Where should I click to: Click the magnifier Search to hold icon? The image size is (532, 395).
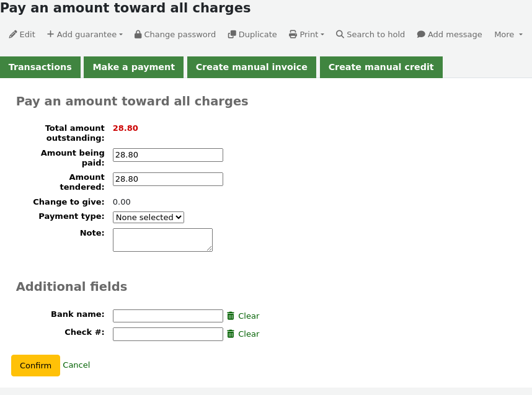[340, 34]
